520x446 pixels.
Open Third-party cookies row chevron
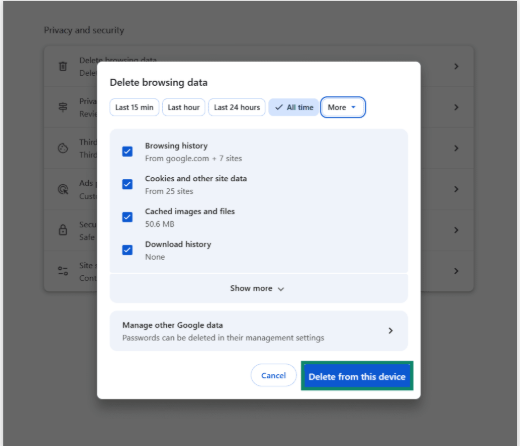click(456, 148)
